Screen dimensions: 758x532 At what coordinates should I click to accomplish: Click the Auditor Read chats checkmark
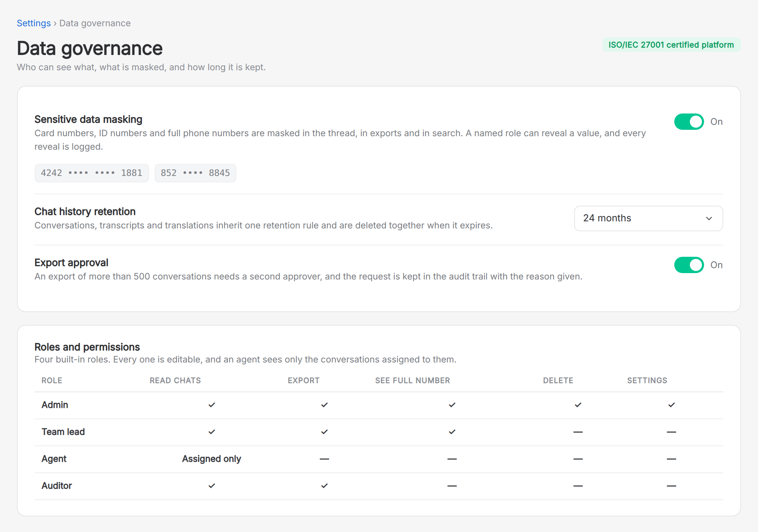212,486
